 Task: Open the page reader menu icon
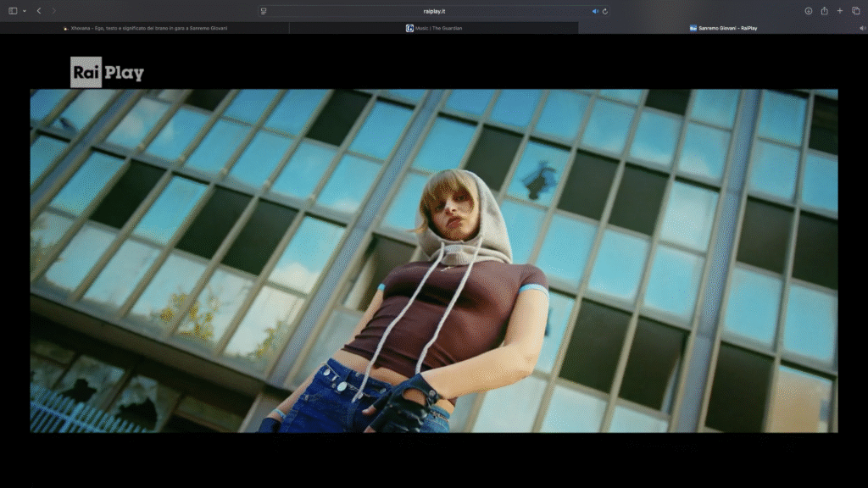264,11
